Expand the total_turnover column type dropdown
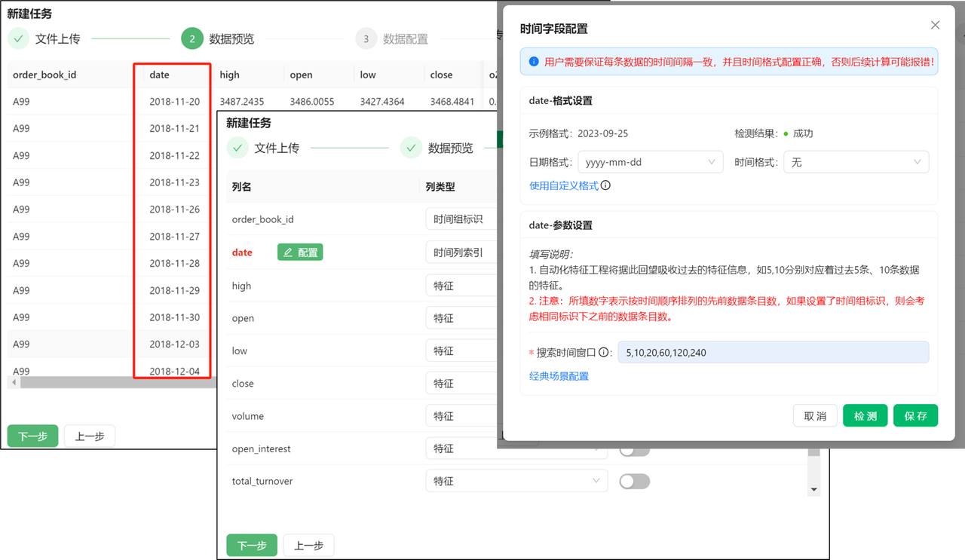The image size is (965, 560). [x=516, y=481]
